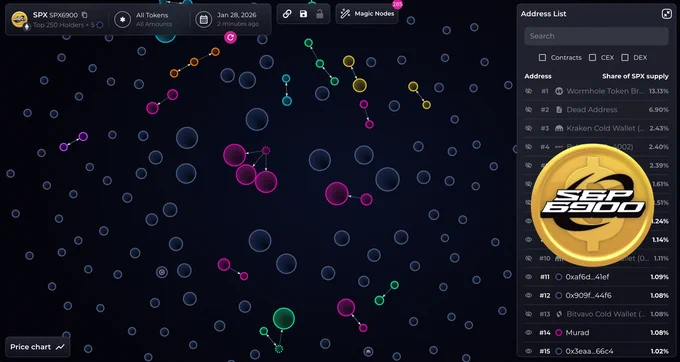680x362 pixels.
Task: Select the Murad address row
Action: coord(596,333)
